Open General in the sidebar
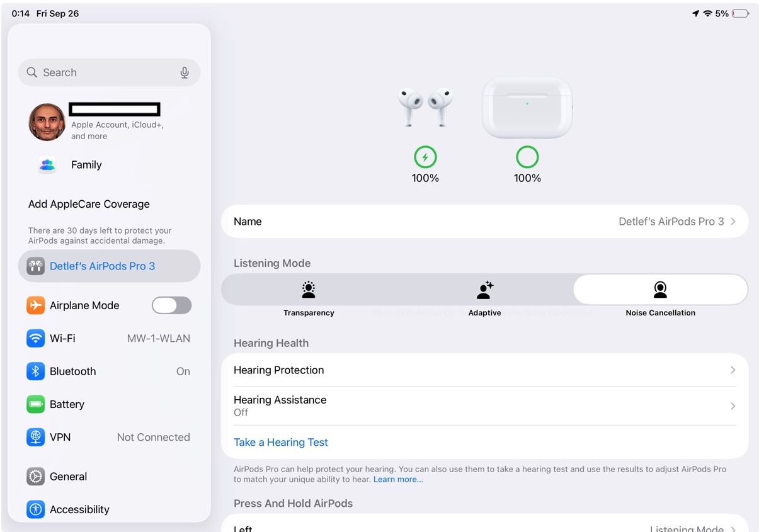Screen dimensions: 759x532 point(109,477)
